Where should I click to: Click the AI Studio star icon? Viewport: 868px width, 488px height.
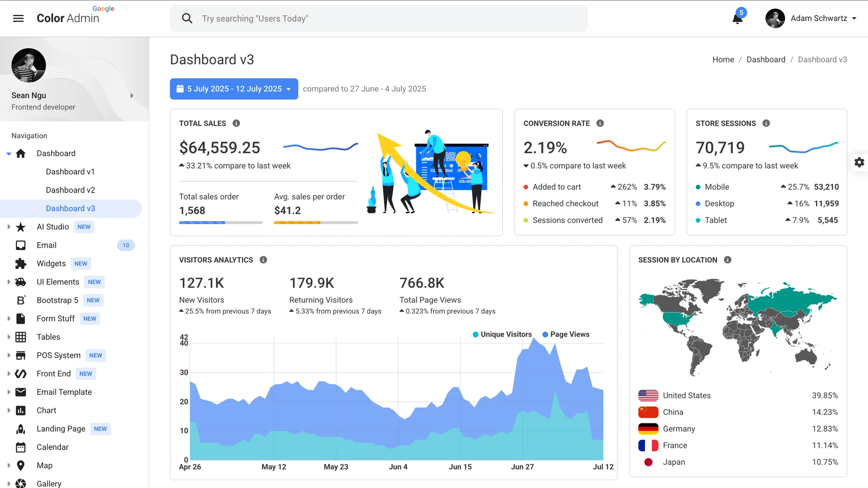pos(20,227)
